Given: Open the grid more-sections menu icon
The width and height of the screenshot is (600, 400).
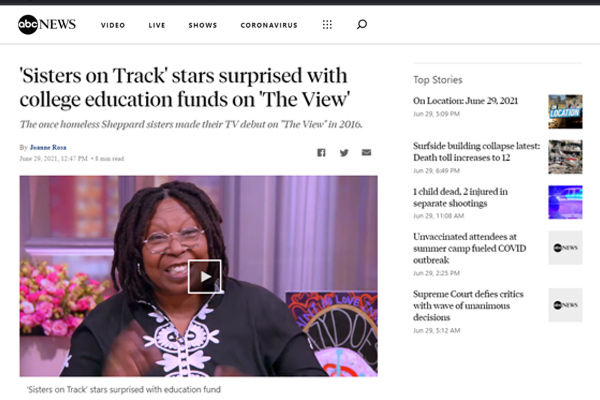Looking at the screenshot, I should click(x=327, y=25).
